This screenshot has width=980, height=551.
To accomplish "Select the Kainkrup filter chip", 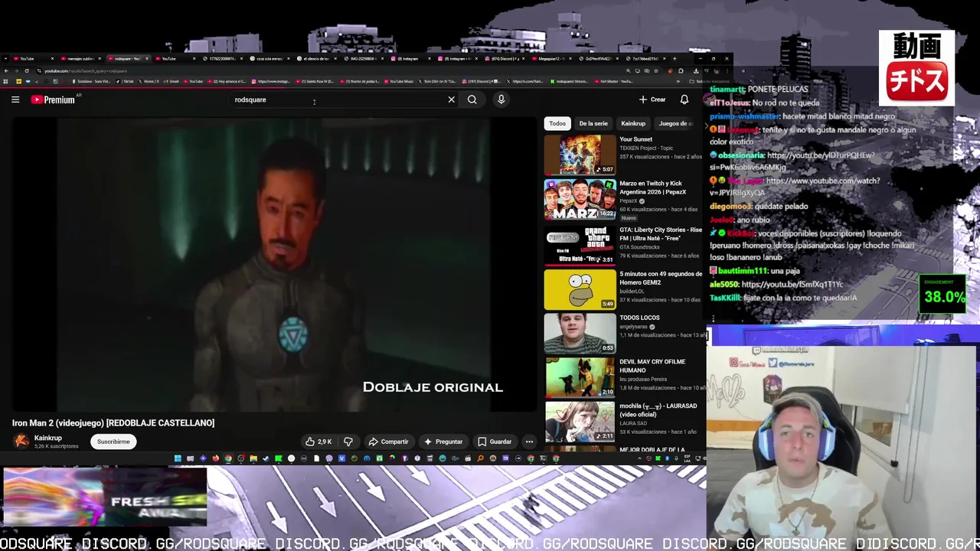I will click(633, 123).
